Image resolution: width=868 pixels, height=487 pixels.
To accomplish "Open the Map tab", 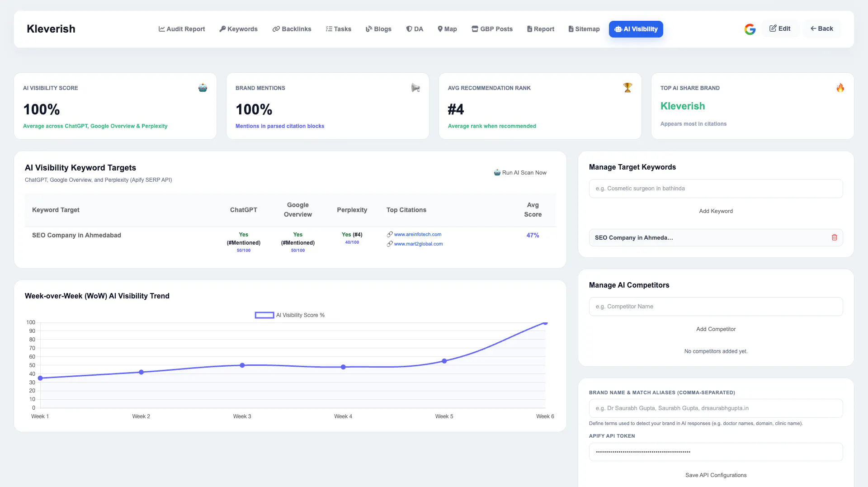I will 448,29.
